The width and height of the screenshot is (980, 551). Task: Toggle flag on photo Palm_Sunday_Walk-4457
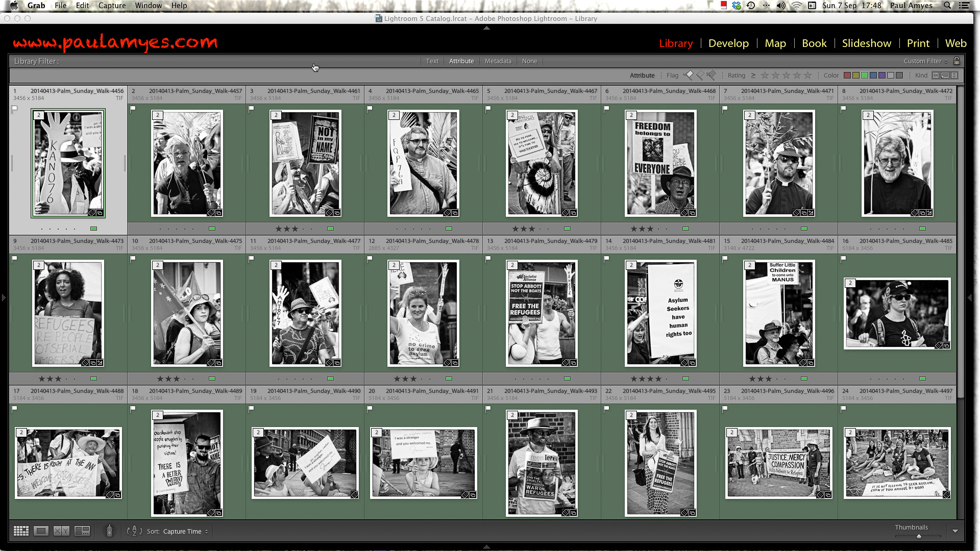133,109
